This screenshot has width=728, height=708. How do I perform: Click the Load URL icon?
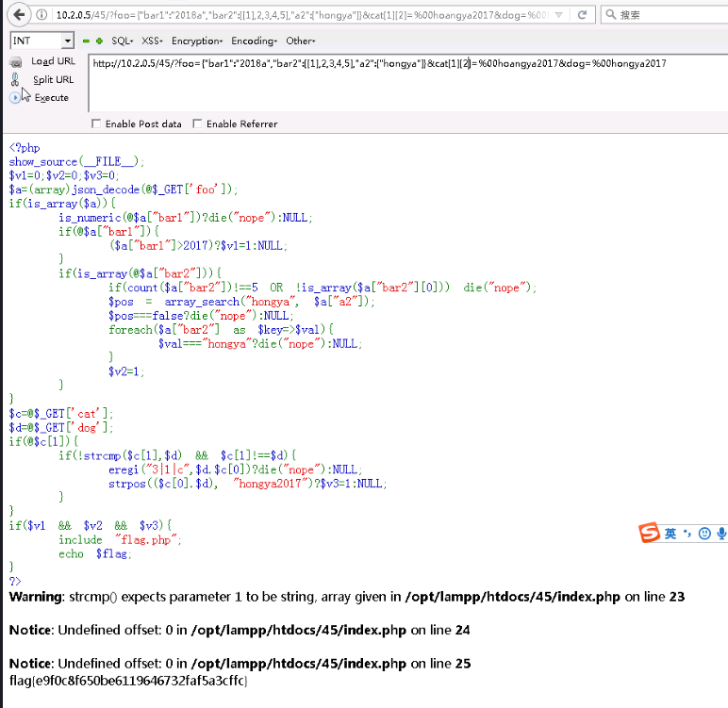[16, 61]
